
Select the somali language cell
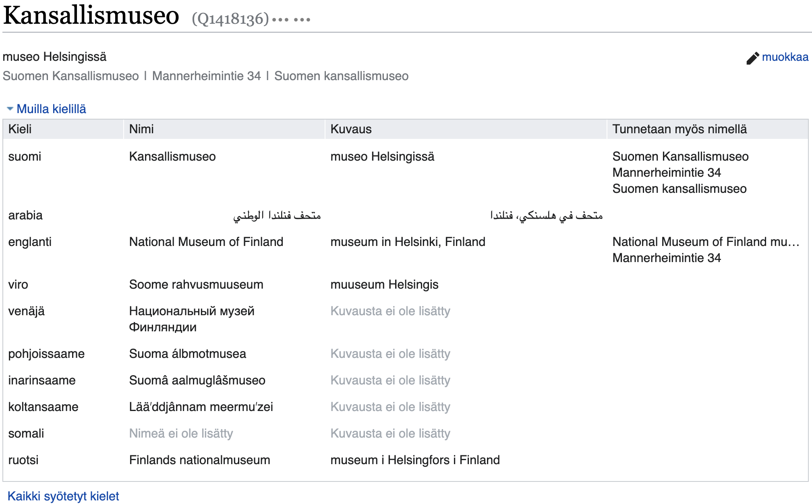pos(26,434)
